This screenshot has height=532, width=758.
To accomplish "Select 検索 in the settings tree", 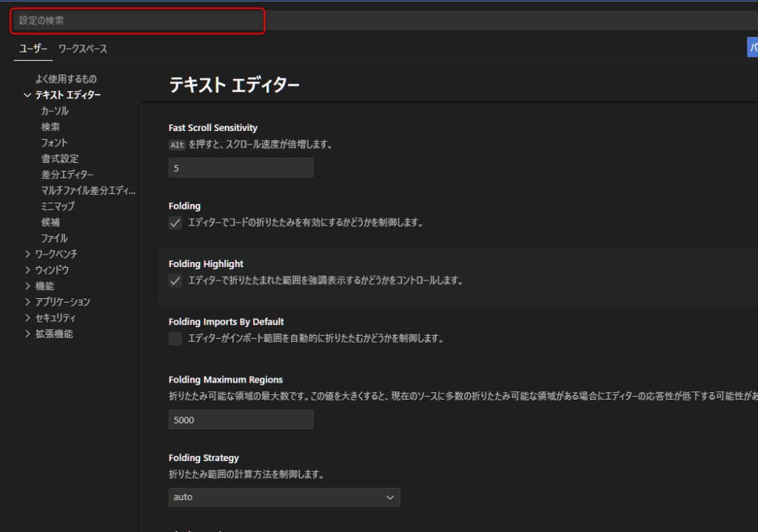I will coord(50,127).
